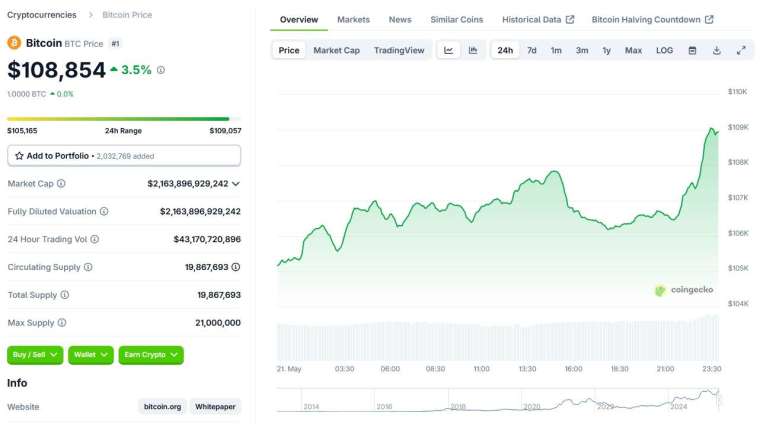
Task: Click the $109,057 range high value
Action: tap(225, 131)
